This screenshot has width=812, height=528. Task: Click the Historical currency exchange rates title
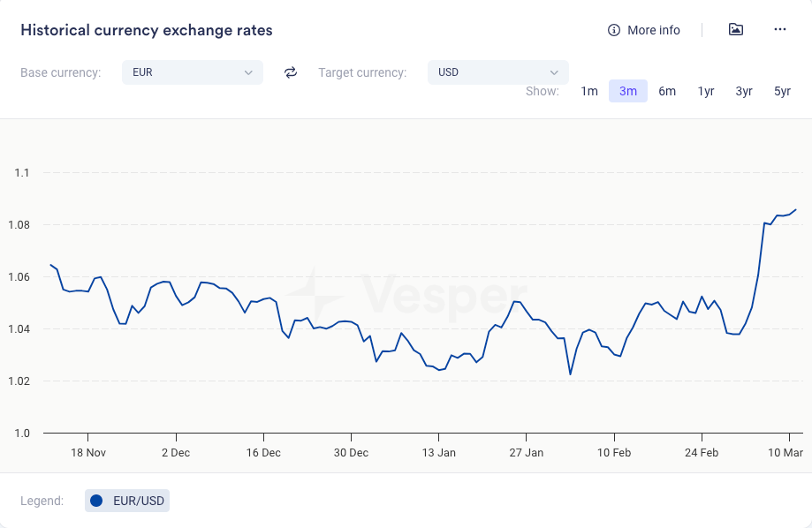[147, 30]
